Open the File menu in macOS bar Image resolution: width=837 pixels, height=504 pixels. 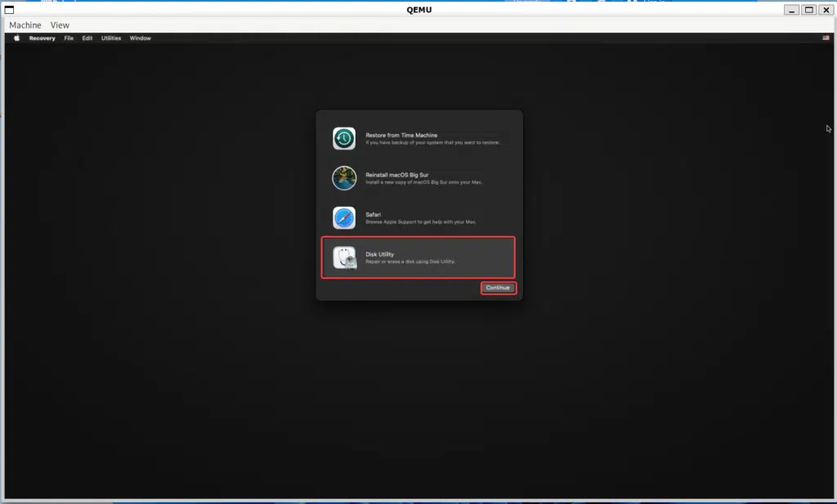tap(69, 38)
